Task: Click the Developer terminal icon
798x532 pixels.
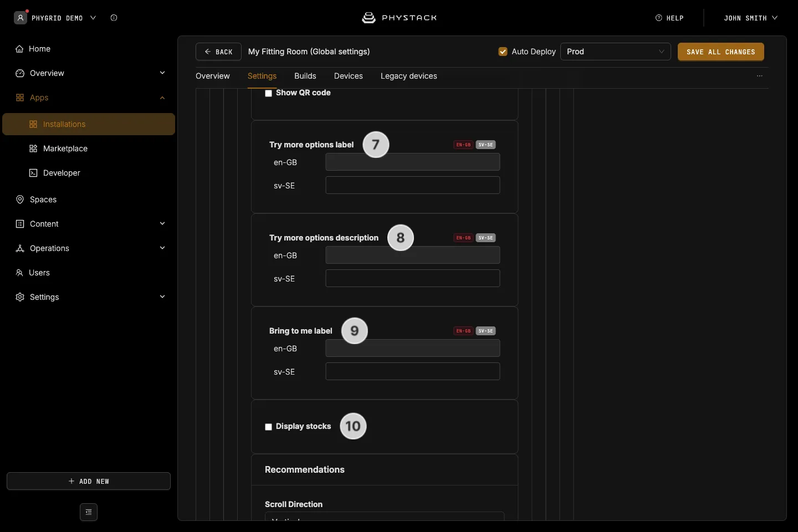Action: click(33, 173)
